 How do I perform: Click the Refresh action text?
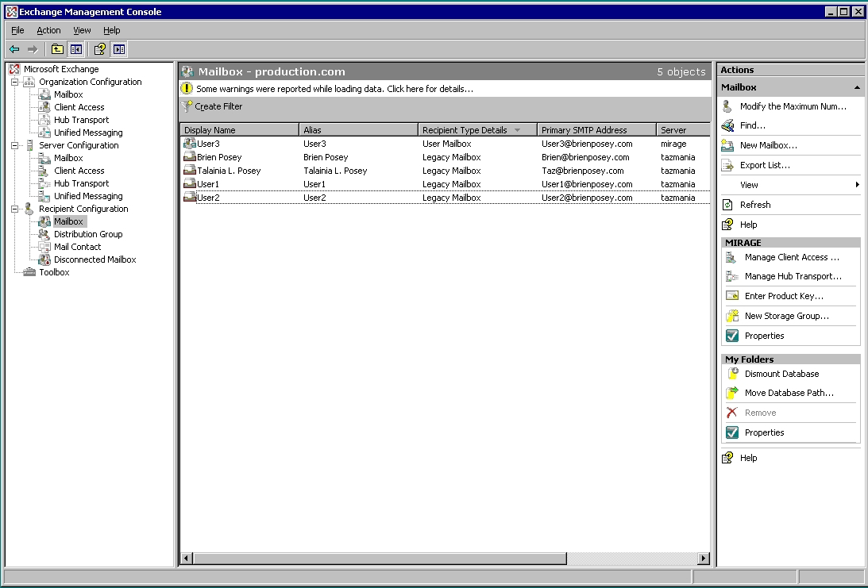pos(755,205)
